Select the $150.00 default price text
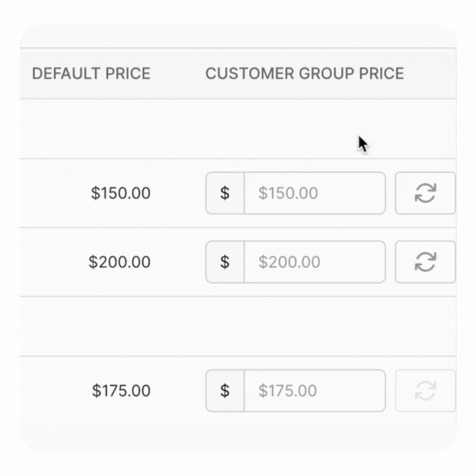This screenshot has width=476, height=476. pyautogui.click(x=121, y=193)
